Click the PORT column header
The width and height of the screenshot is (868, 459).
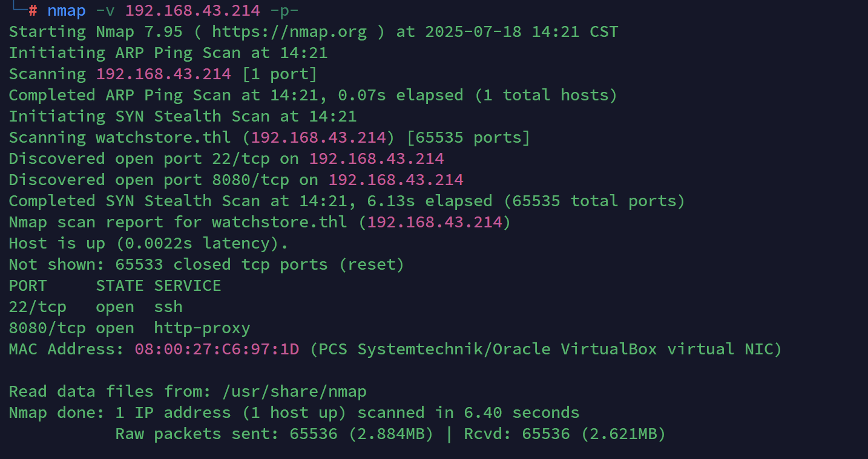point(28,285)
